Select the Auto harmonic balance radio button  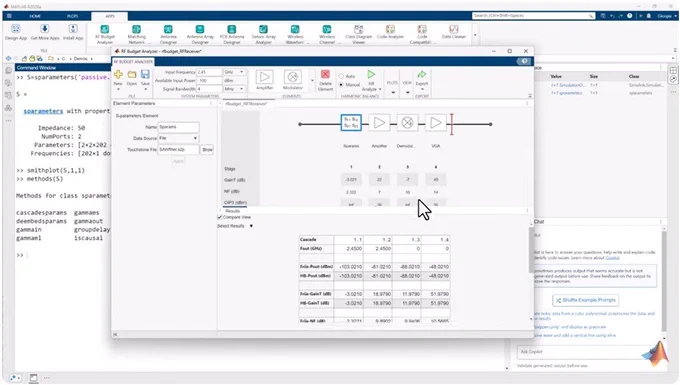coord(341,76)
